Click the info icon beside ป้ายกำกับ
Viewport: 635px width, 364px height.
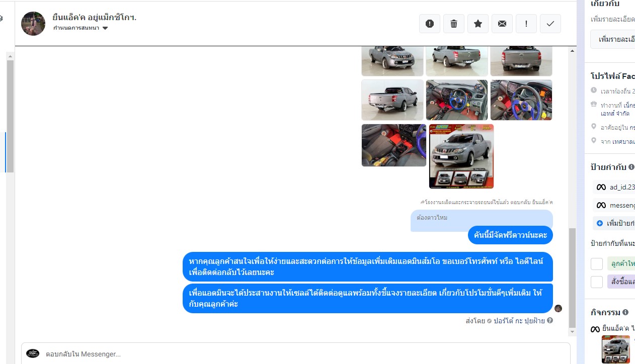click(631, 167)
